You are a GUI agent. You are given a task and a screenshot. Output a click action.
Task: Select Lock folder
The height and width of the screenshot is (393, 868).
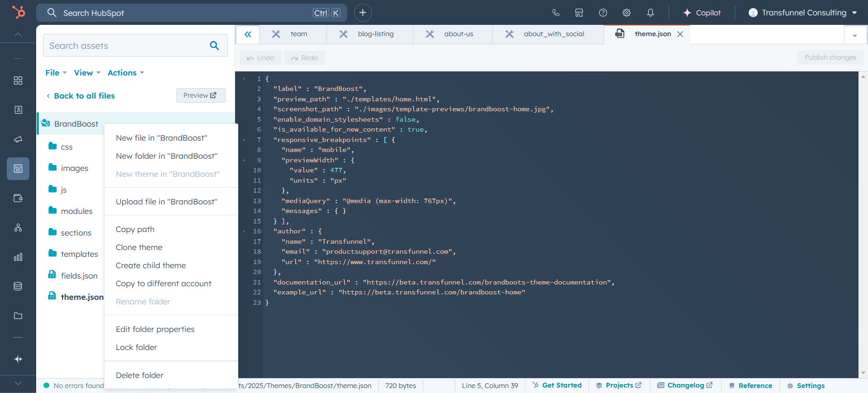click(x=171, y=347)
